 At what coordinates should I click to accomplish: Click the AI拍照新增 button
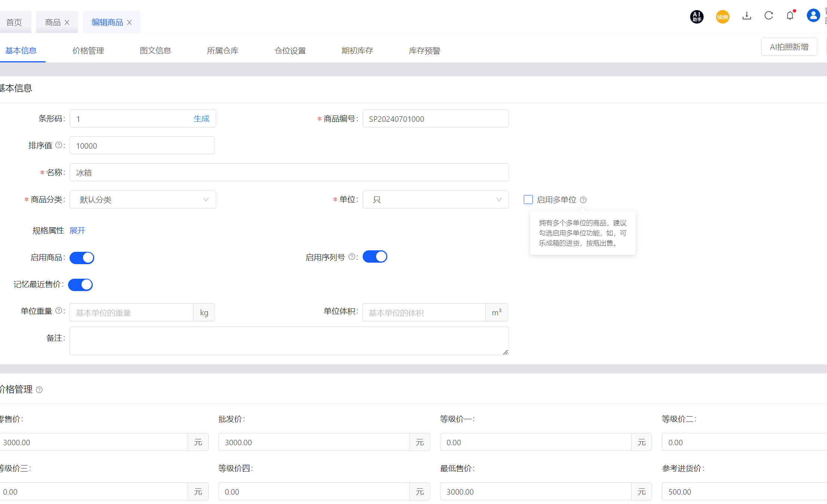pos(789,47)
